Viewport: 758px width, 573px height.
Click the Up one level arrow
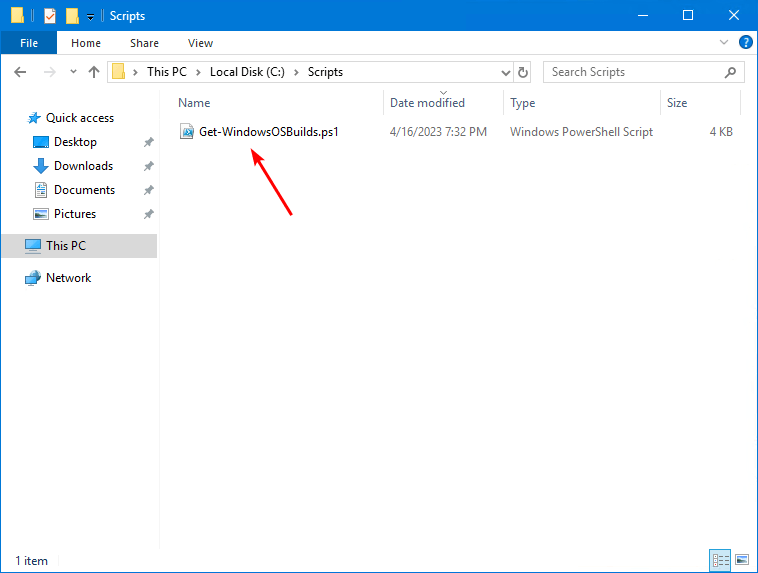click(94, 72)
